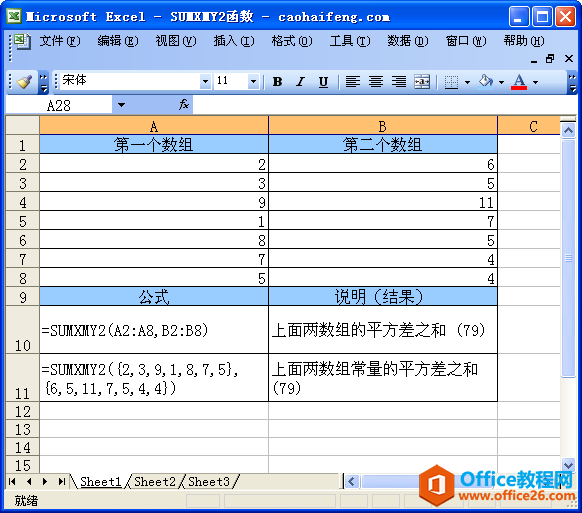This screenshot has width=582, height=513.
Task: Toggle Italic formatting
Action: pos(300,81)
